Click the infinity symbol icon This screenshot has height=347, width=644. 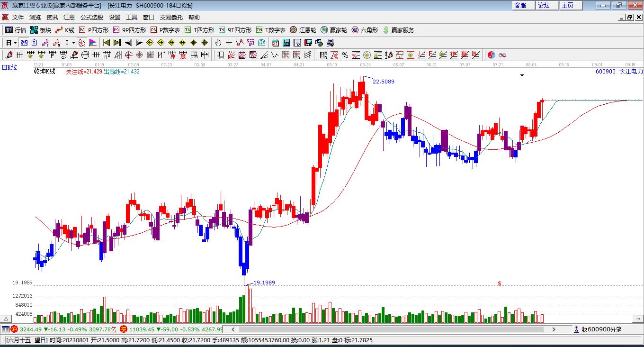[x=502, y=55]
